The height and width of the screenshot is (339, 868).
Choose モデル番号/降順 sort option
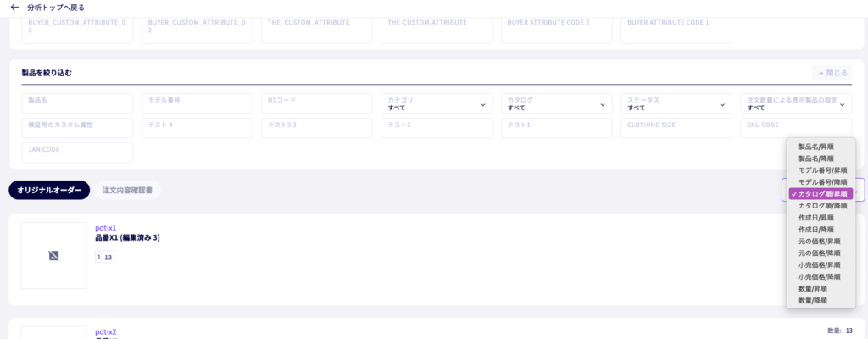pos(821,181)
